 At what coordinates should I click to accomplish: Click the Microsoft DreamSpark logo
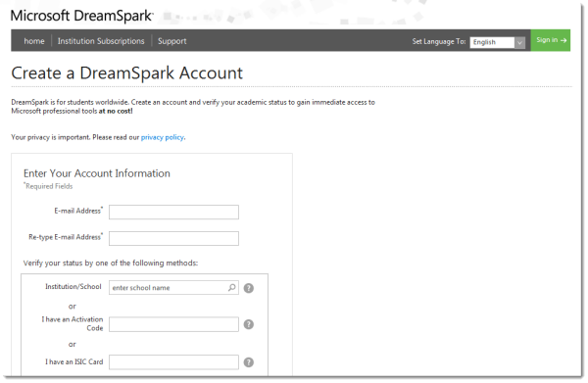tap(82, 16)
